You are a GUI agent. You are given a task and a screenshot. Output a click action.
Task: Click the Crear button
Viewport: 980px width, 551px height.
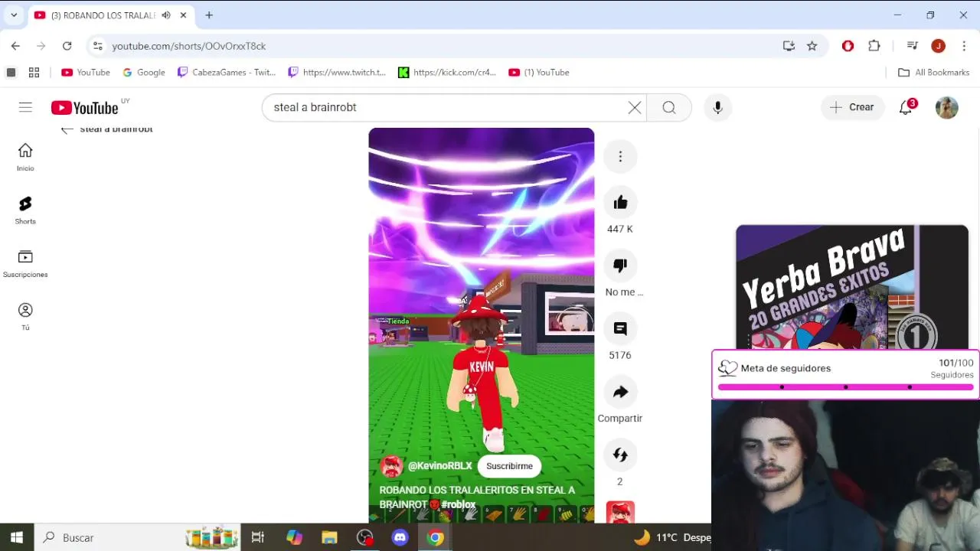[x=852, y=108]
